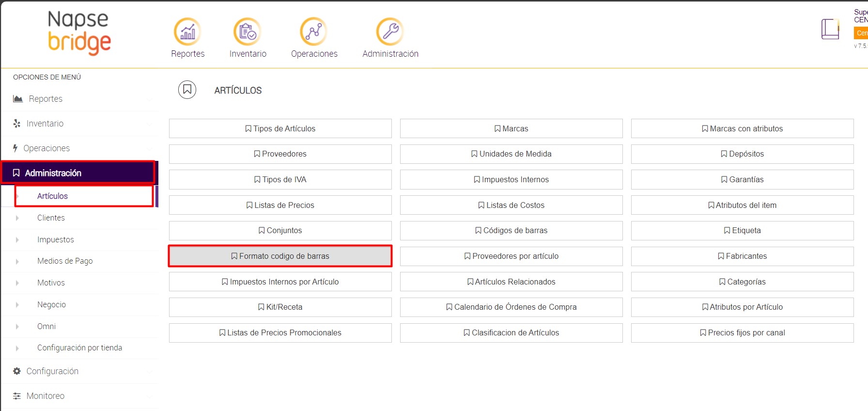Click the bookmark icon beside ARTÍCULOS heading
This screenshot has width=868, height=411.
point(187,90)
